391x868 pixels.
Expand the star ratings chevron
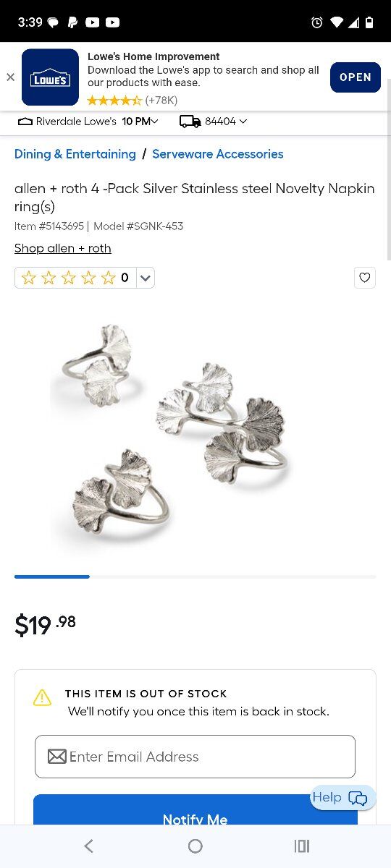pos(145,278)
